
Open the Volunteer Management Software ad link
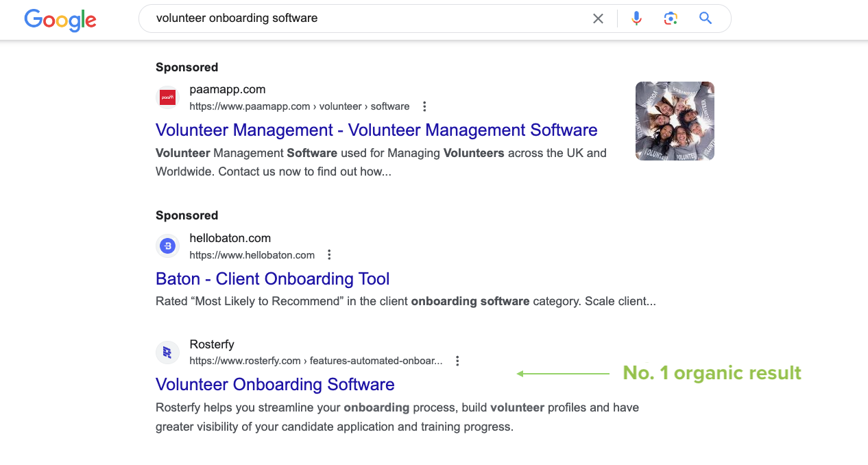[x=376, y=130]
